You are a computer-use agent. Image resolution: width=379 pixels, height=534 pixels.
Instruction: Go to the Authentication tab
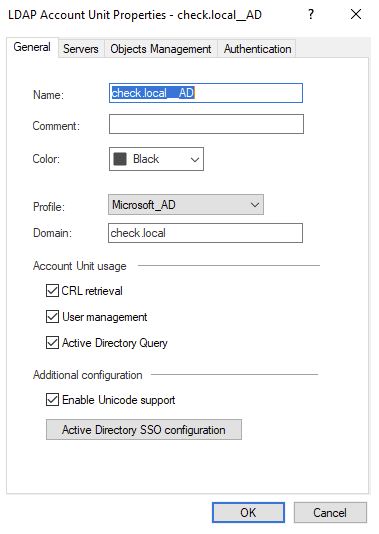click(x=257, y=49)
